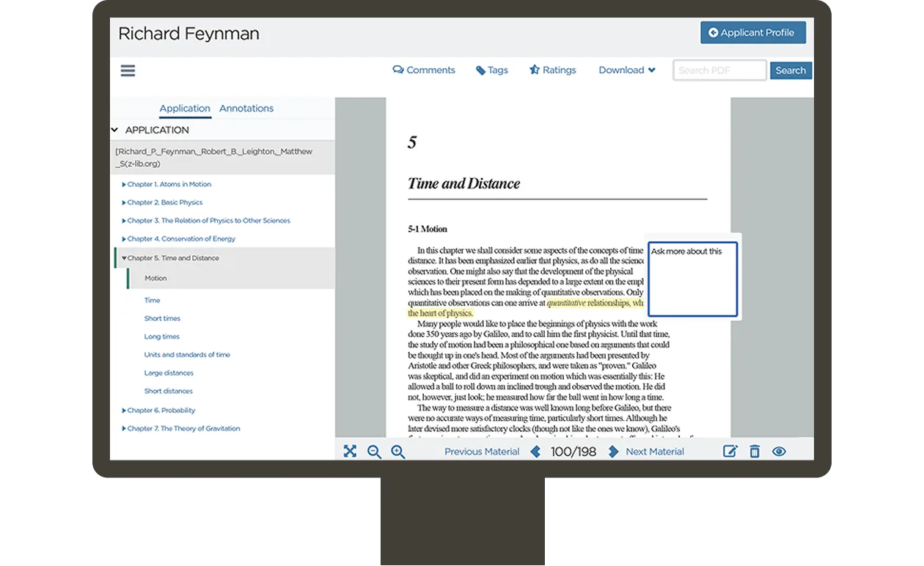Click the edit annotation pencil icon
The image size is (924, 566).
(x=730, y=452)
